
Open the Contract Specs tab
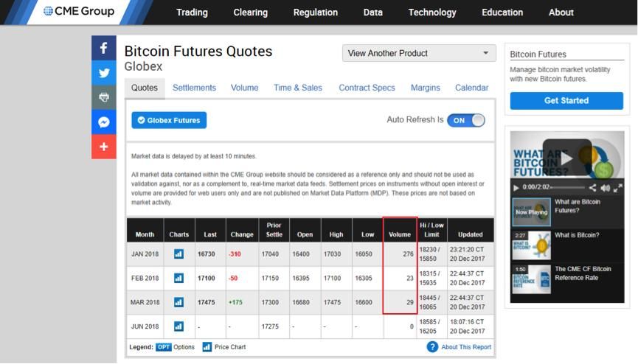pyautogui.click(x=367, y=88)
